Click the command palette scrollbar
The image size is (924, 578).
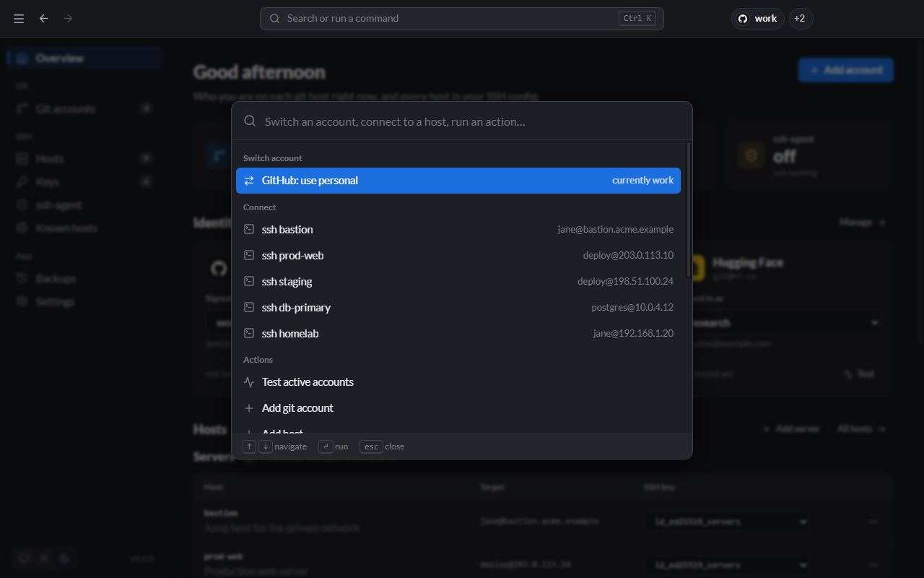pos(689,210)
